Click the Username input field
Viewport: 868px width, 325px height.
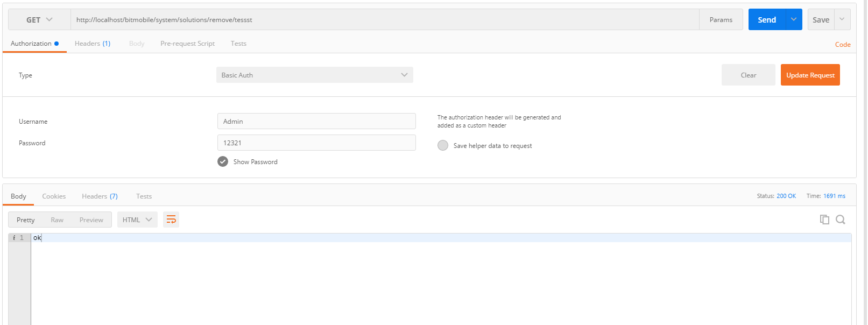tap(316, 121)
